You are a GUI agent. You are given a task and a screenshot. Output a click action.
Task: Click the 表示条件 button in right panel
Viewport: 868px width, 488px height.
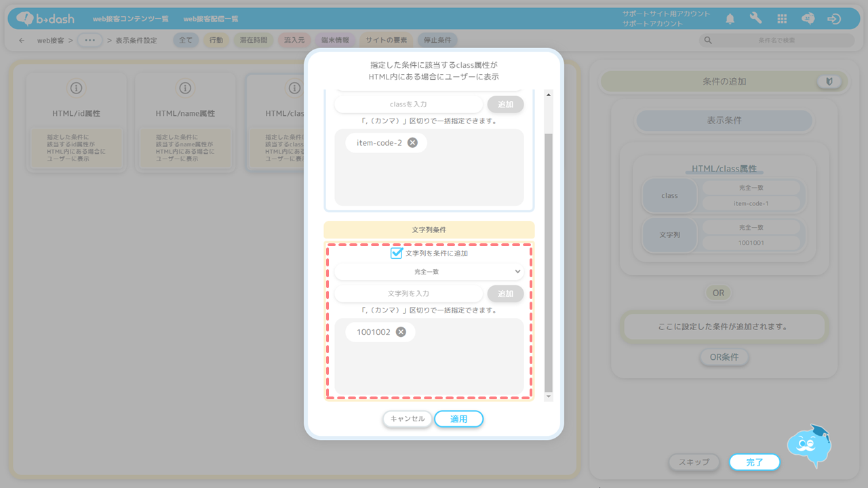click(x=724, y=121)
